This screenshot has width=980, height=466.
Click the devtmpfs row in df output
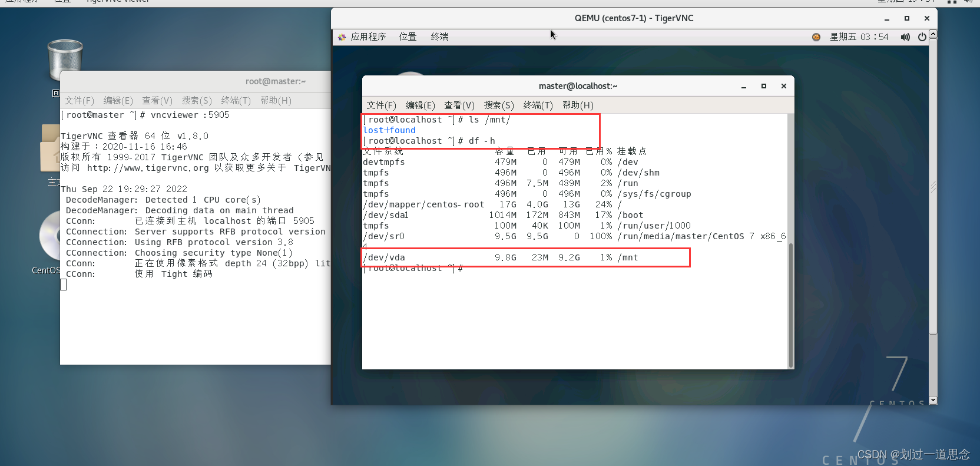[501, 162]
